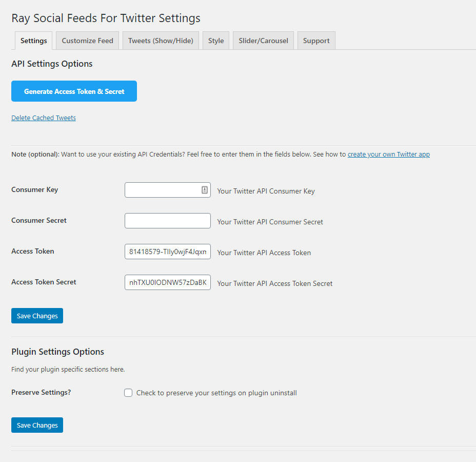Click Generate Access Token & Secret button

coord(74,91)
